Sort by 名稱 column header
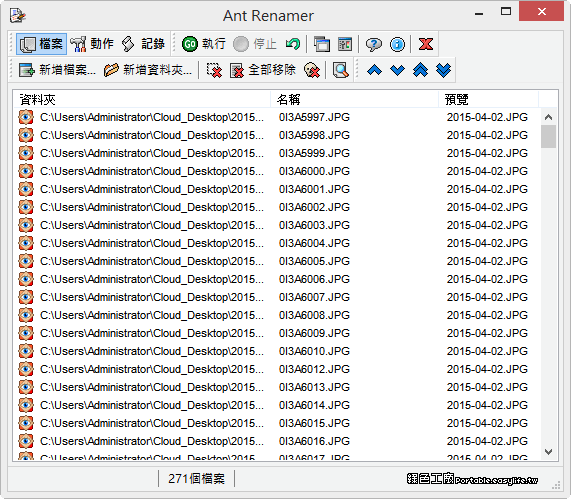The image size is (571, 499). click(x=354, y=99)
